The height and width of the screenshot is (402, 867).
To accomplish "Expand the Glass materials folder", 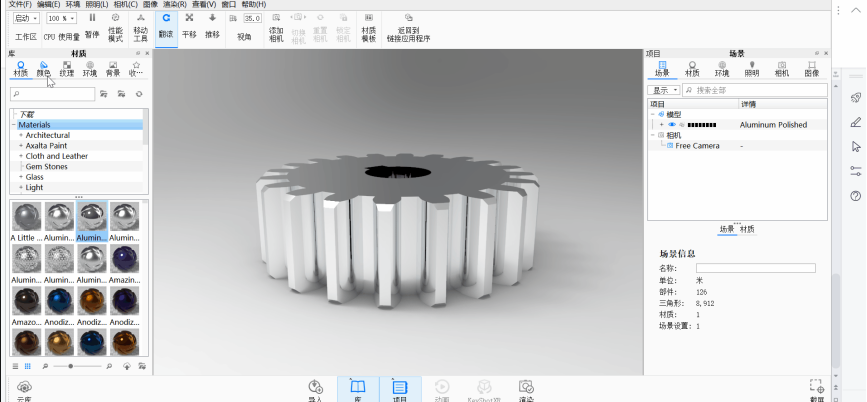I will [21, 177].
